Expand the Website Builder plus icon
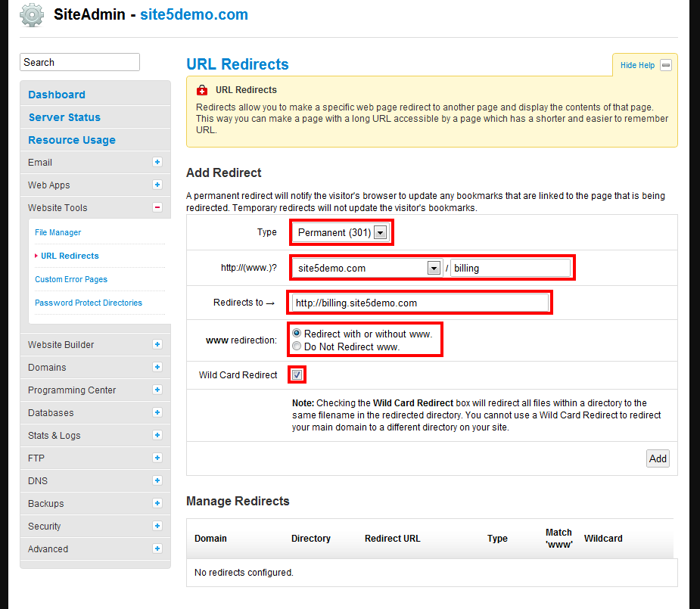Viewport: 700px width, 609px height. tap(157, 344)
